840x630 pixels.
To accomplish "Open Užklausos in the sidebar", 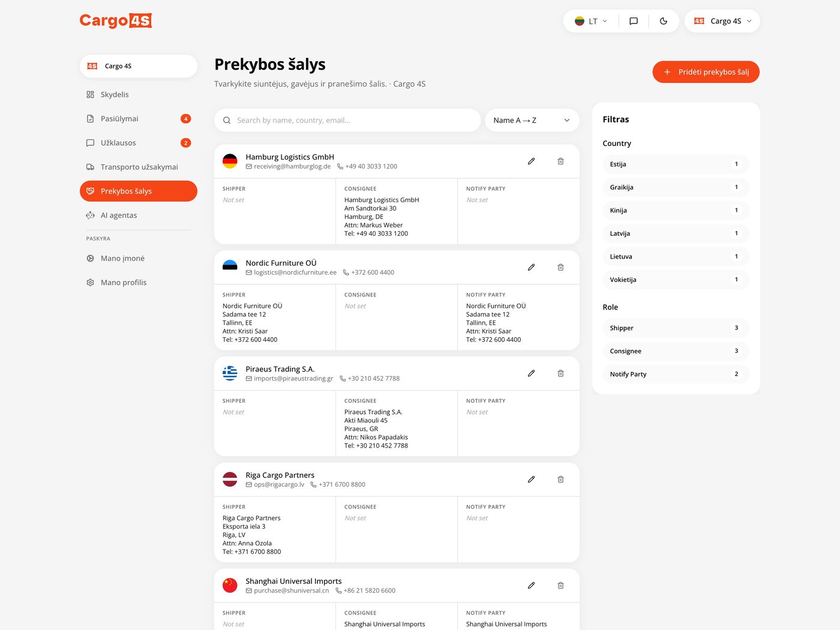I will (x=139, y=143).
